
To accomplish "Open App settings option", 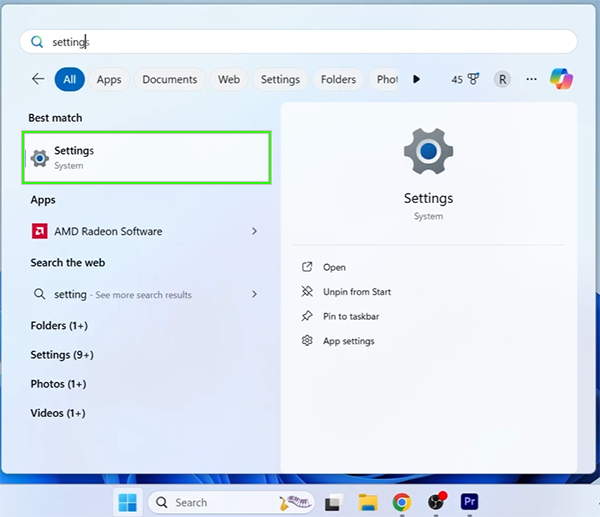I will (x=349, y=341).
